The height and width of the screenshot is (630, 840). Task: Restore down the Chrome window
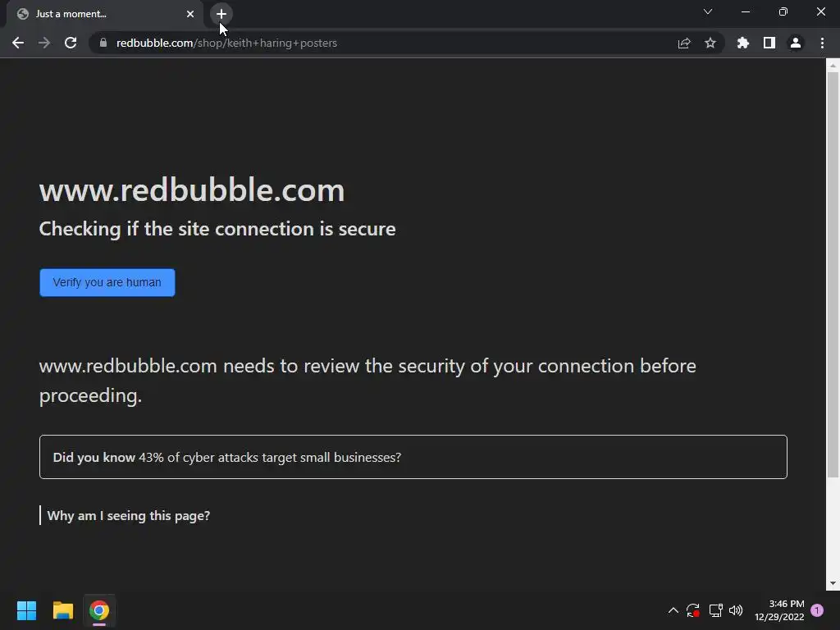[x=783, y=11]
